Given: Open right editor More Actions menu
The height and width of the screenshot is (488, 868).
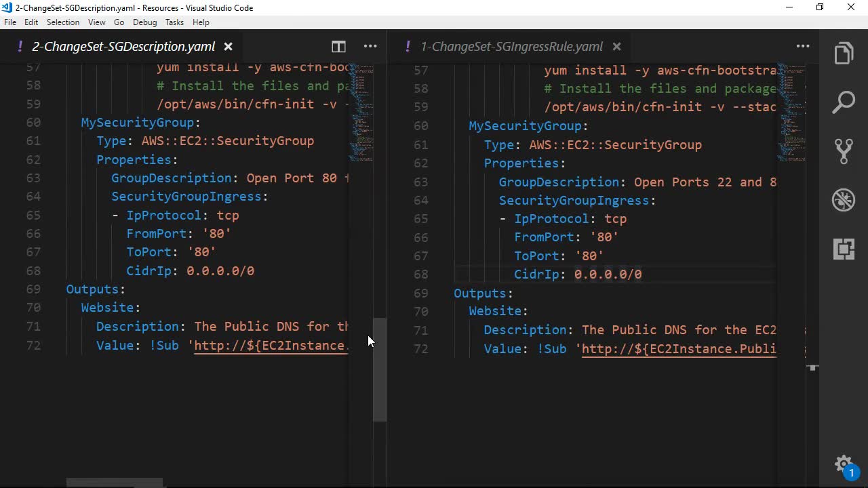Looking at the screenshot, I should [x=803, y=47].
